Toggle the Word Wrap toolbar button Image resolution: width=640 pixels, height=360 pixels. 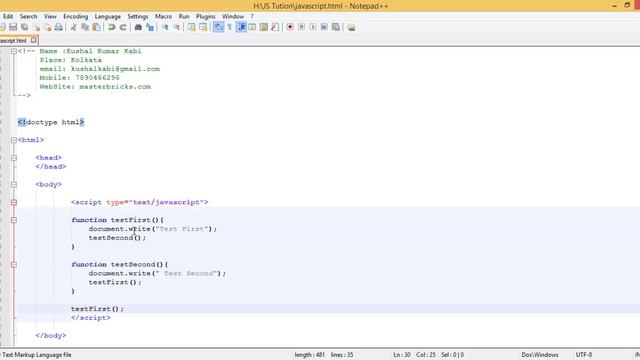pyautogui.click(x=218, y=27)
